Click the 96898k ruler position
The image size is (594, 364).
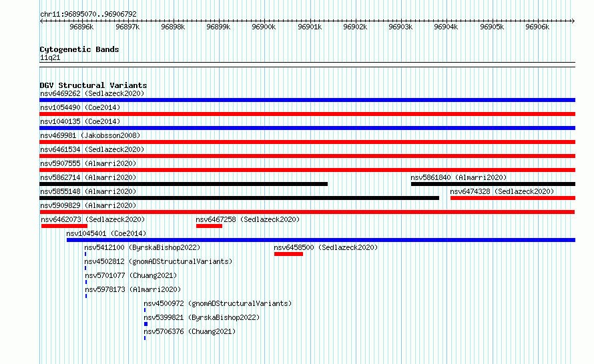(x=173, y=27)
